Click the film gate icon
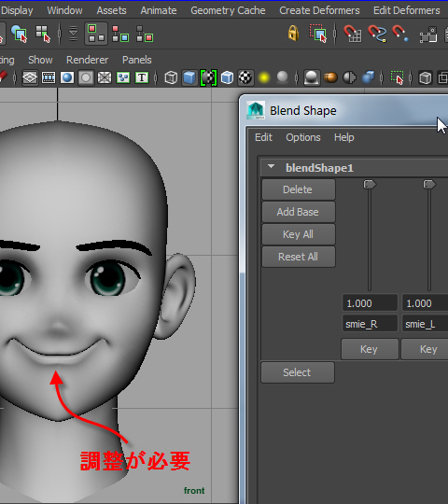The image size is (448, 504). click(x=49, y=77)
